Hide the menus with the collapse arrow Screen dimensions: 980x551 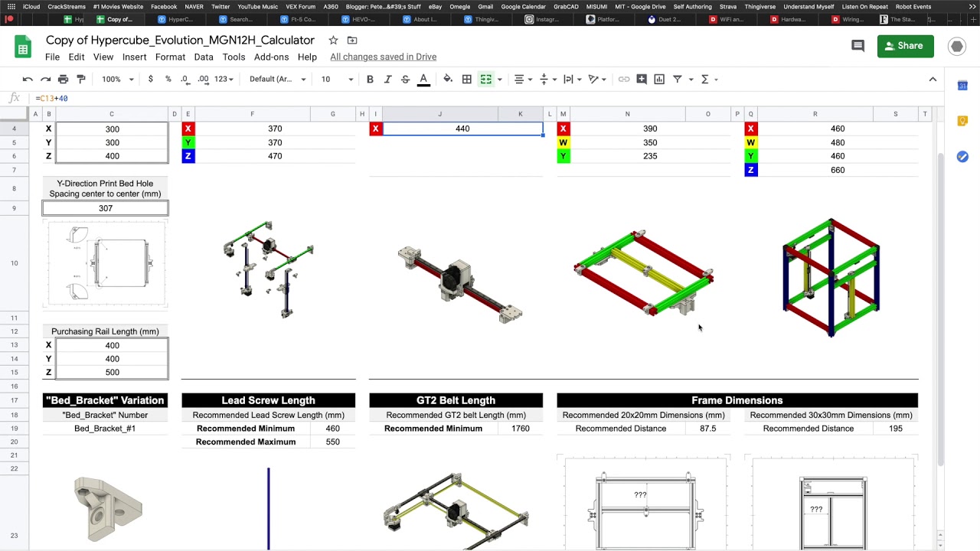933,79
